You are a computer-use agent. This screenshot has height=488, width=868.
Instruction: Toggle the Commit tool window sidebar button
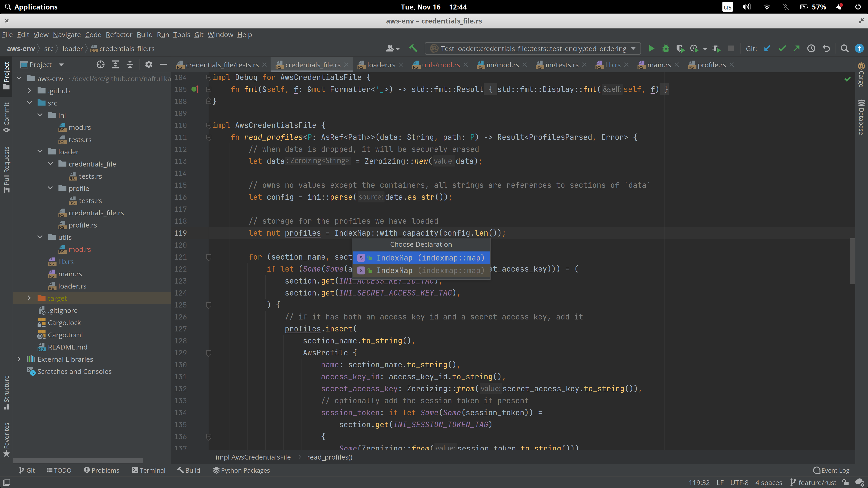(6, 117)
